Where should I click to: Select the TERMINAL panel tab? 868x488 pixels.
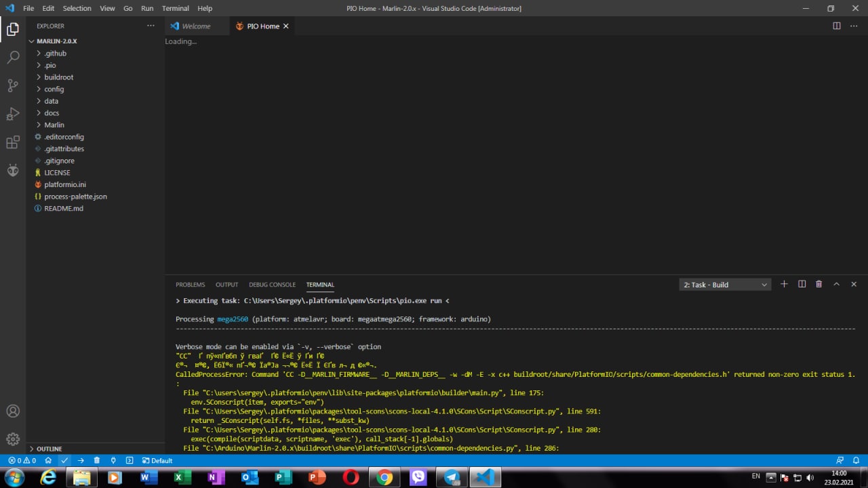[320, 285]
